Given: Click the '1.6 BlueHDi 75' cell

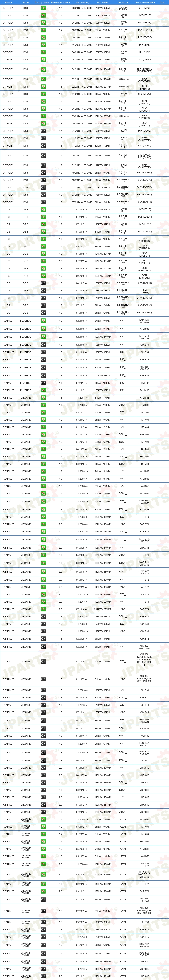Looking at the screenshot, I should coord(123,291).
